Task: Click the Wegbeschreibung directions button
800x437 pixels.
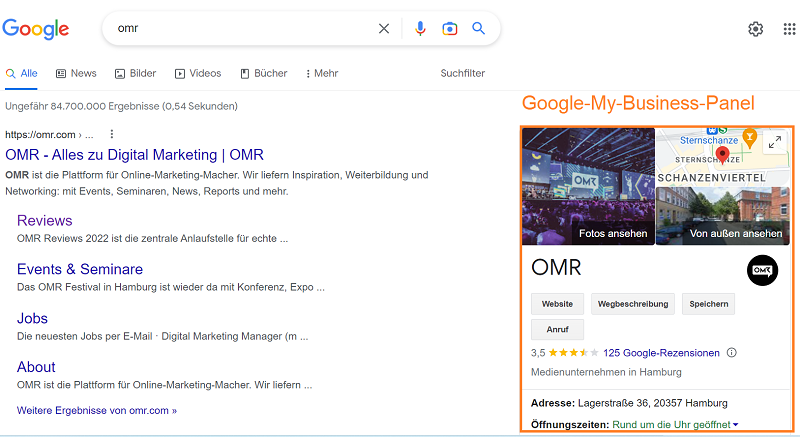Action: 633,303
